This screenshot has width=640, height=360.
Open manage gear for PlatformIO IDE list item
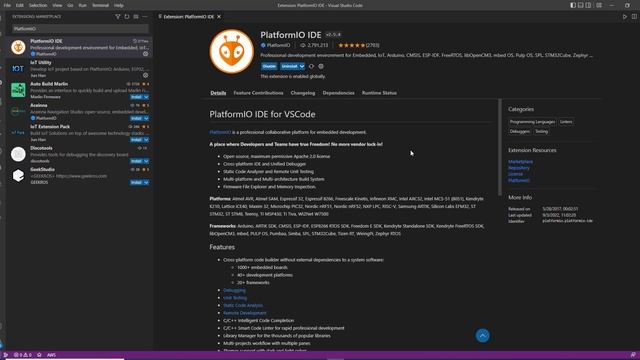(145, 54)
